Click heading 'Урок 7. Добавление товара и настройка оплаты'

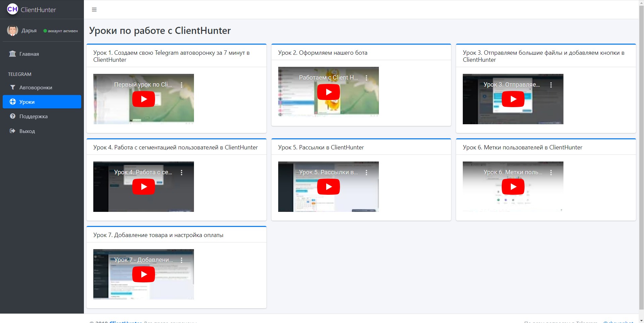click(x=158, y=235)
